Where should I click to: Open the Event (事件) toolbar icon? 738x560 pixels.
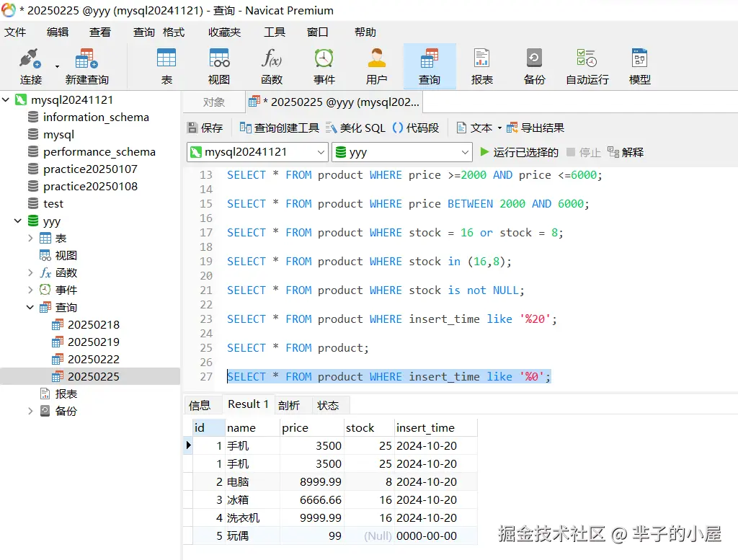coord(324,66)
